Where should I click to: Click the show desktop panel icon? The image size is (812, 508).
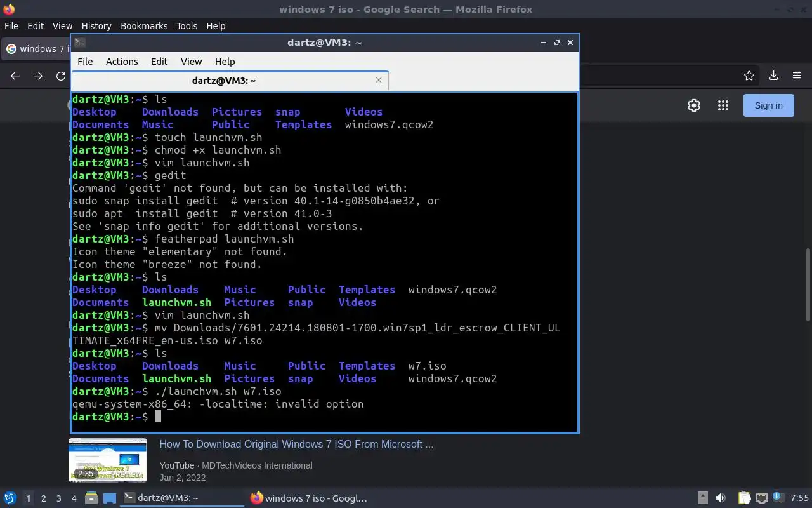tap(110, 498)
